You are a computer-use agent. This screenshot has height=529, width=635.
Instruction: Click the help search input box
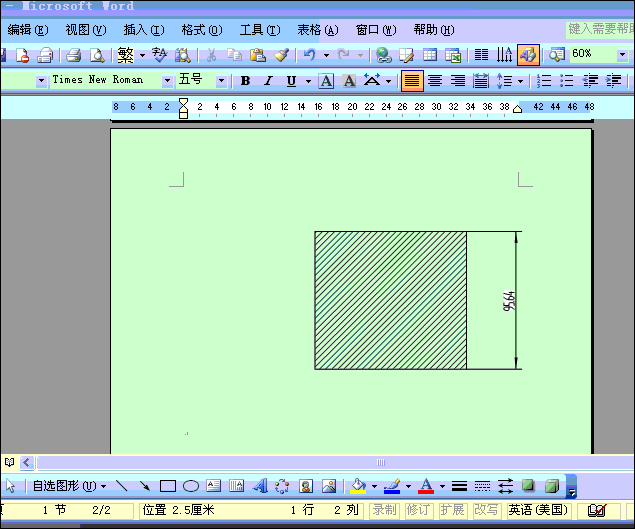click(x=600, y=30)
